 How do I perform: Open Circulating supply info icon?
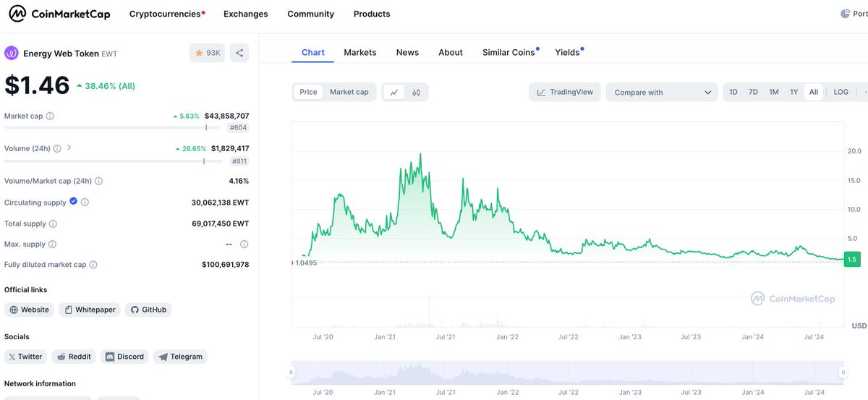coord(85,203)
